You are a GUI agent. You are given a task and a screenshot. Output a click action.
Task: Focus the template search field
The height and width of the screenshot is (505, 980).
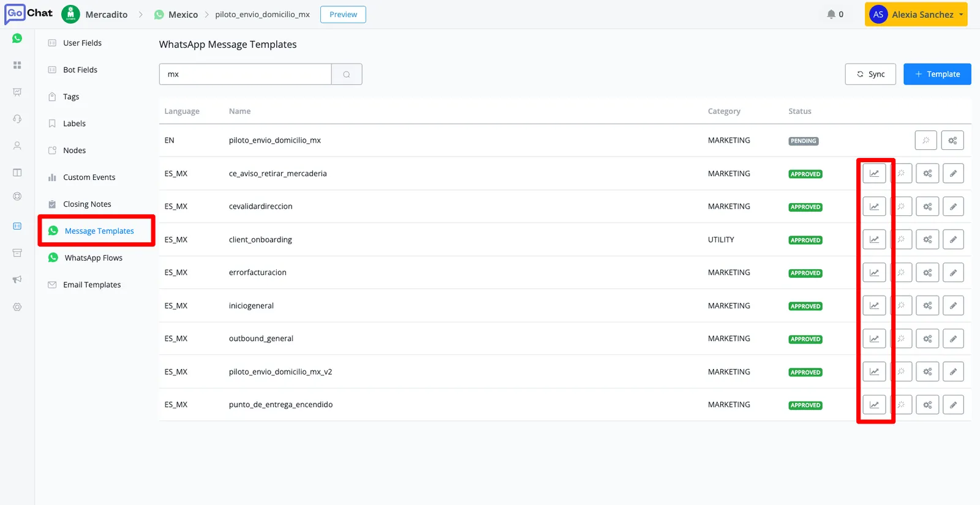[245, 74]
